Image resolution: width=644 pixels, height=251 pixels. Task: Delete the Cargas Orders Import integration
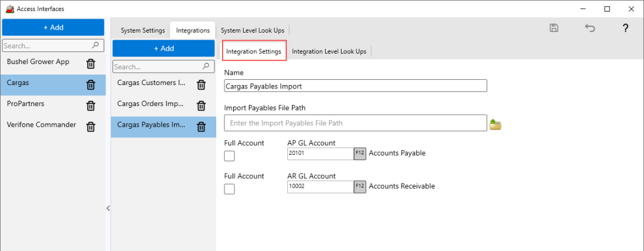coord(201,105)
